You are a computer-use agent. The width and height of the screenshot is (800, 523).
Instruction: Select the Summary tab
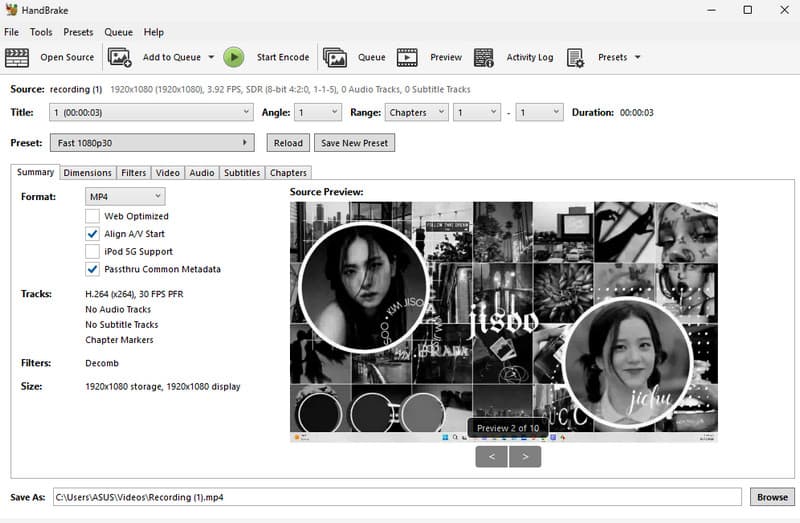pos(35,172)
